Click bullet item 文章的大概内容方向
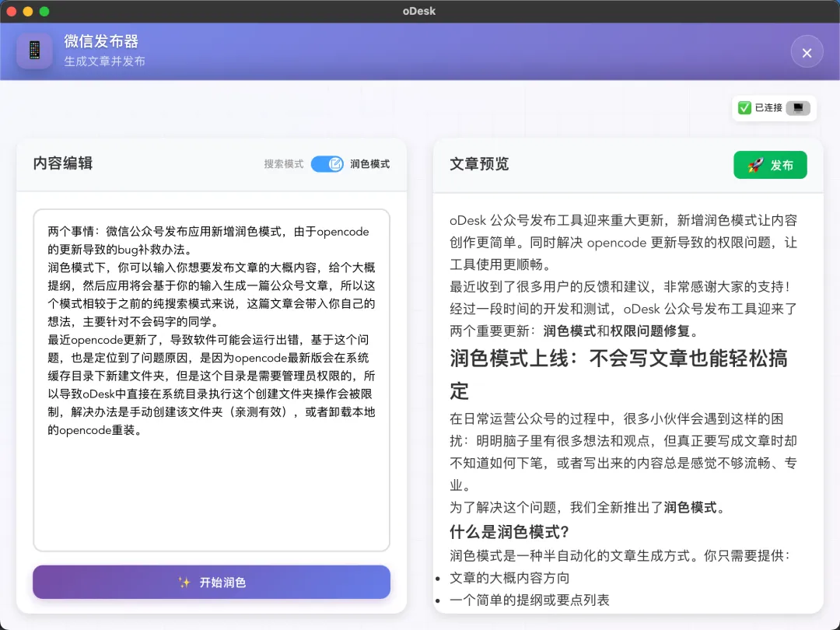Viewport: 840px width, 630px height. pos(509,578)
